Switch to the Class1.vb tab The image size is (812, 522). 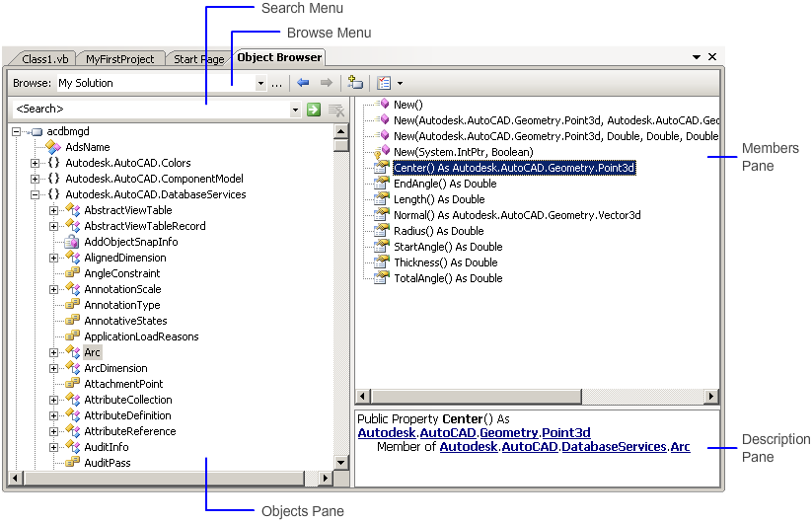click(45, 59)
